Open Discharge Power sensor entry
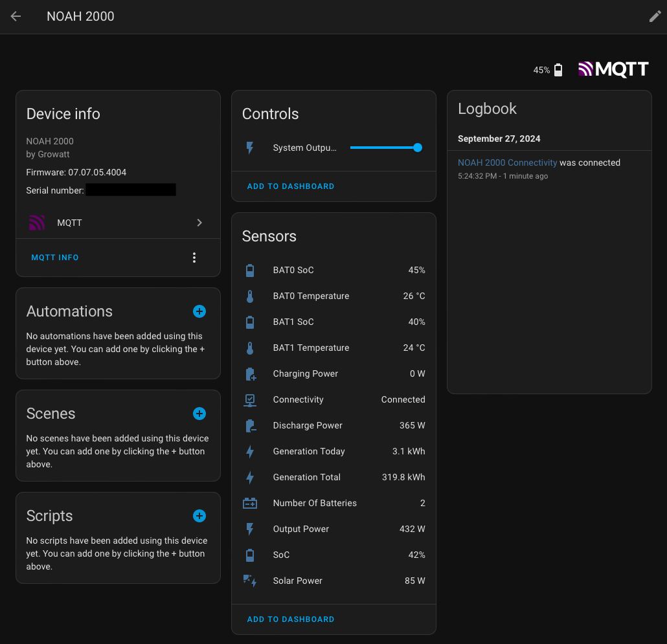The width and height of the screenshot is (667, 644). click(x=334, y=425)
